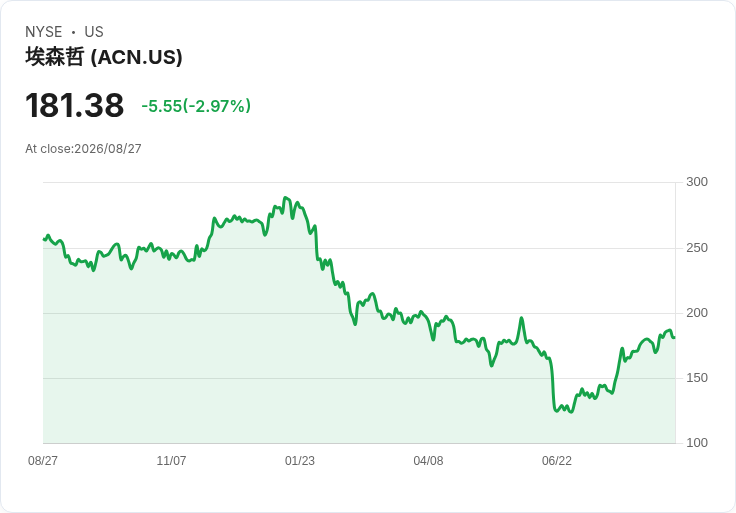Viewport: 736px width, 513px height.
Task: Click the chart line's rightmost end point
Action: tap(674, 337)
